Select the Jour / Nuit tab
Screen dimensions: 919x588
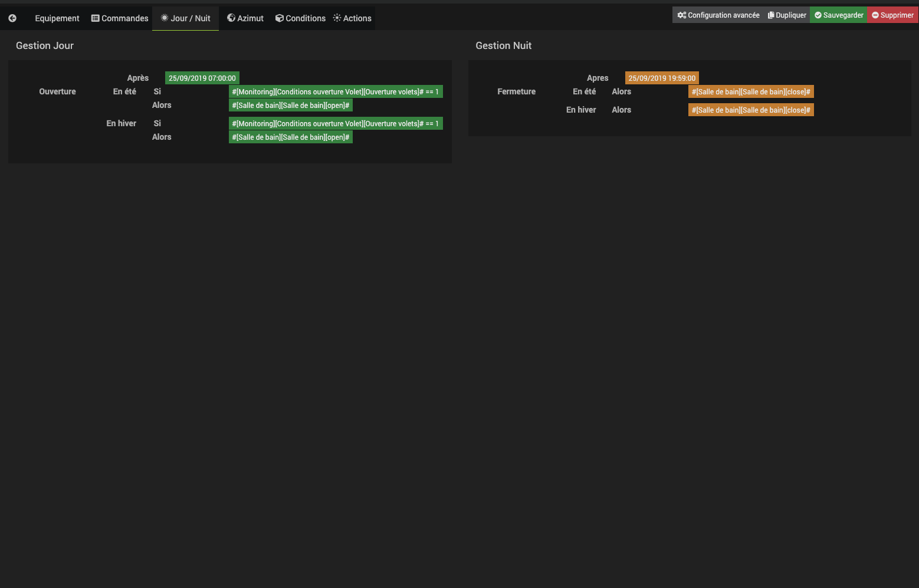(x=185, y=18)
